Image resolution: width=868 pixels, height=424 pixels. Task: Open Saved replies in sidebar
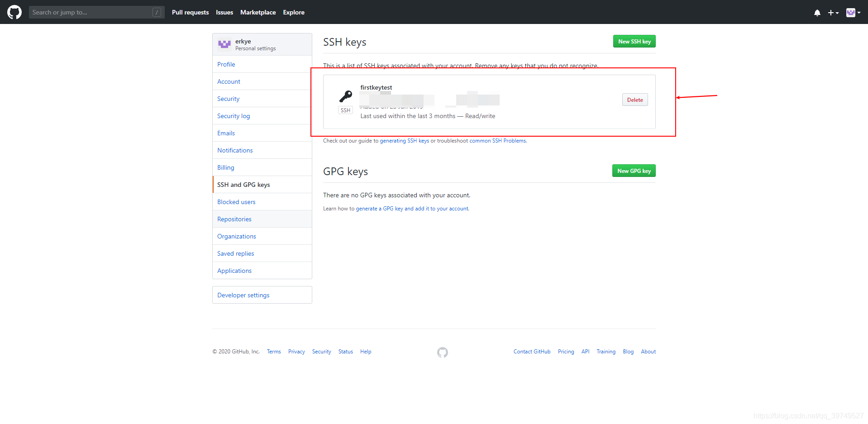pos(262,253)
